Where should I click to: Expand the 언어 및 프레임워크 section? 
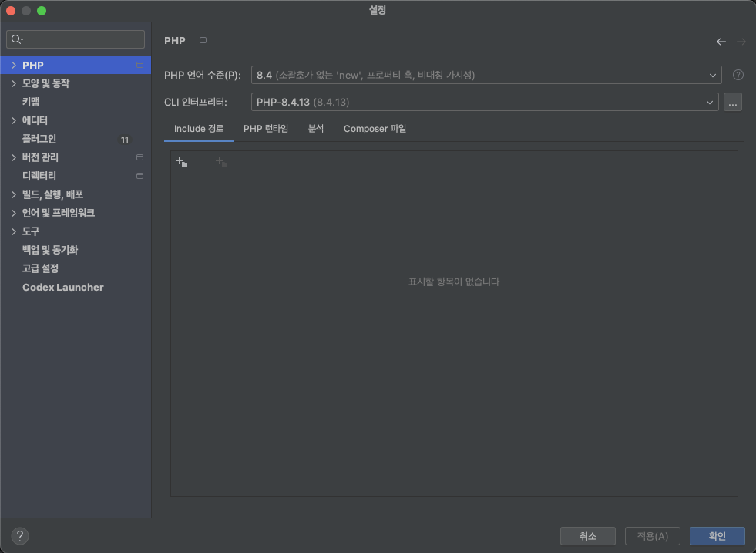(14, 213)
